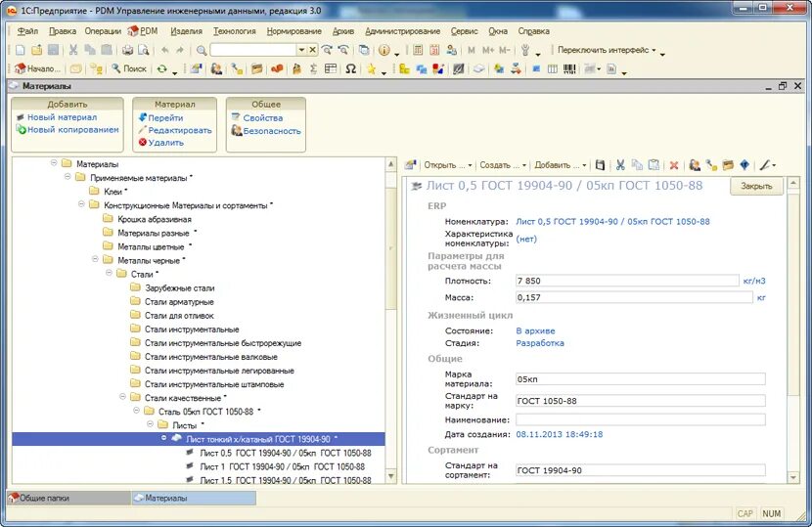This screenshot has height=527, width=812.
Task: Click the green Refresh arrows icon
Action: click(162, 68)
